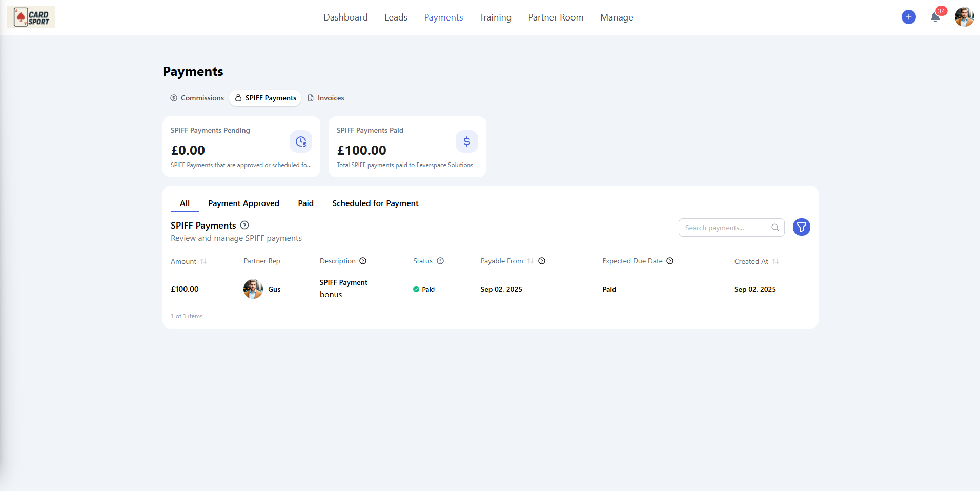Viewport: 980px width, 491px height.
Task: Sort by Created At column arrows
Action: 775,261
